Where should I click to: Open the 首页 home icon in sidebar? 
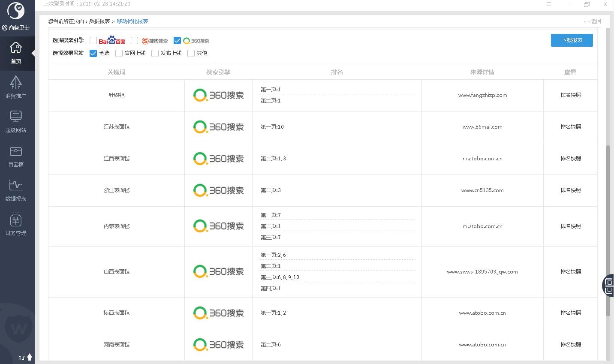pyautogui.click(x=16, y=48)
